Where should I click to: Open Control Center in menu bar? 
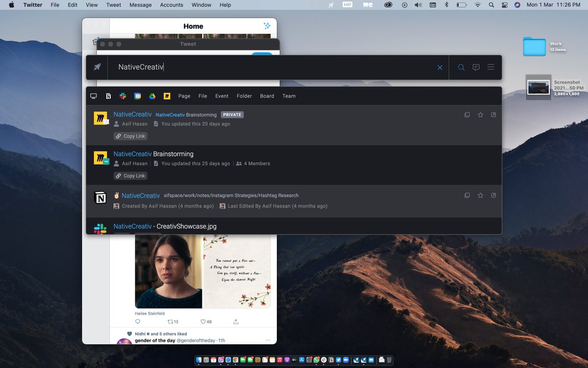click(x=505, y=5)
